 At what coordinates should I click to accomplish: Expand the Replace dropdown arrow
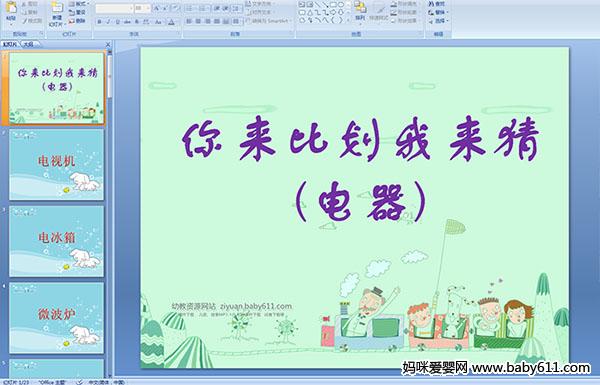click(447, 12)
